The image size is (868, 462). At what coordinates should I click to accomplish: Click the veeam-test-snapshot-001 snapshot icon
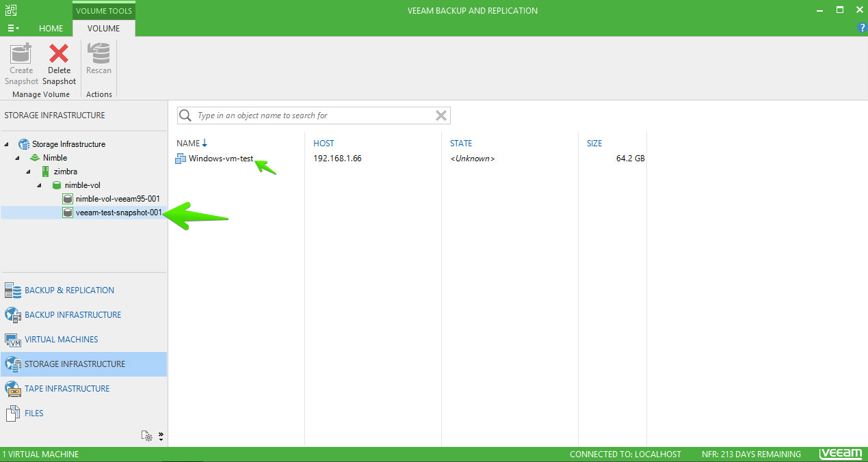68,213
